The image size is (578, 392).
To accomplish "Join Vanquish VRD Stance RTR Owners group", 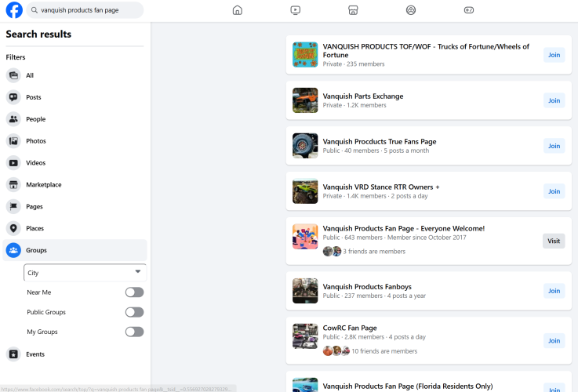I will point(554,191).
